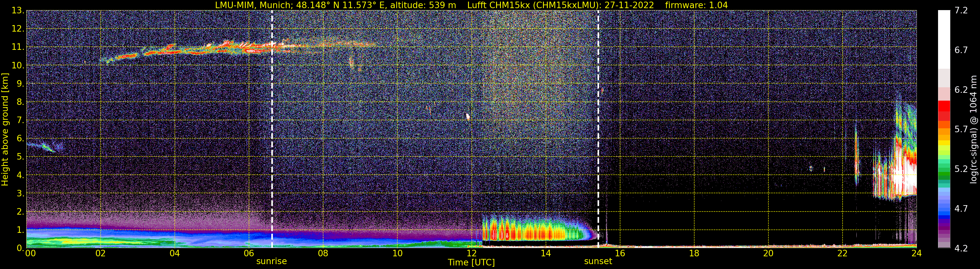The height and width of the screenshot is (269, 980).
Task: Click the white top section of the colorbar
Action: tap(944, 39)
